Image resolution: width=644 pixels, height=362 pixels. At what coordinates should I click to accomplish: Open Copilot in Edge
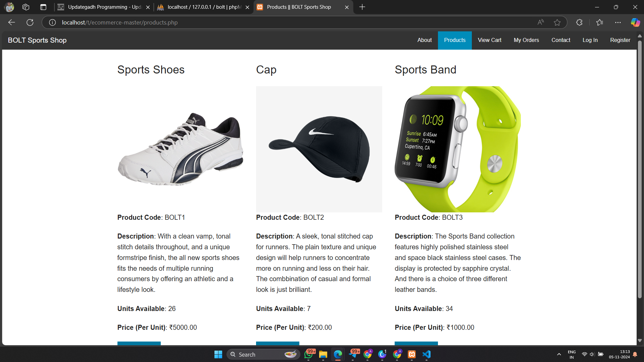[635, 22]
